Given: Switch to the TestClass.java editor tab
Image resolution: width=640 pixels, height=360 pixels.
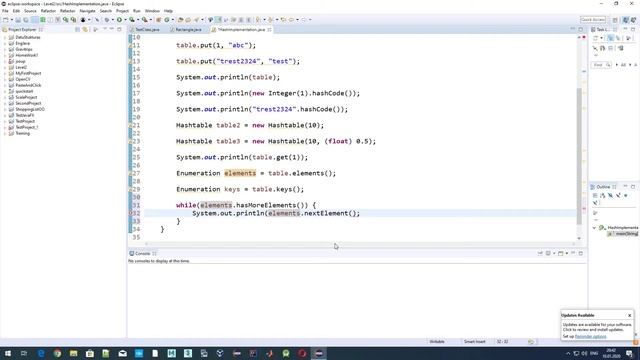Looking at the screenshot, I should coord(147,30).
